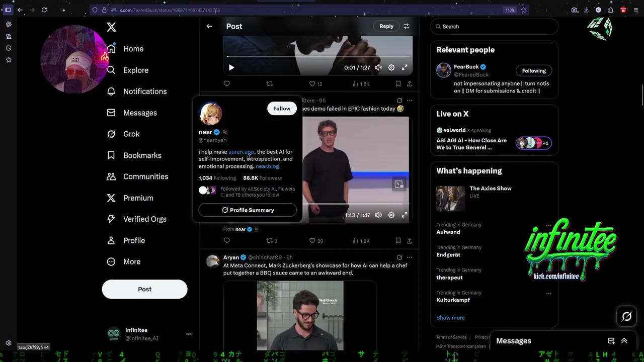
Task: Share the post with 12 likes
Action: [410, 83]
